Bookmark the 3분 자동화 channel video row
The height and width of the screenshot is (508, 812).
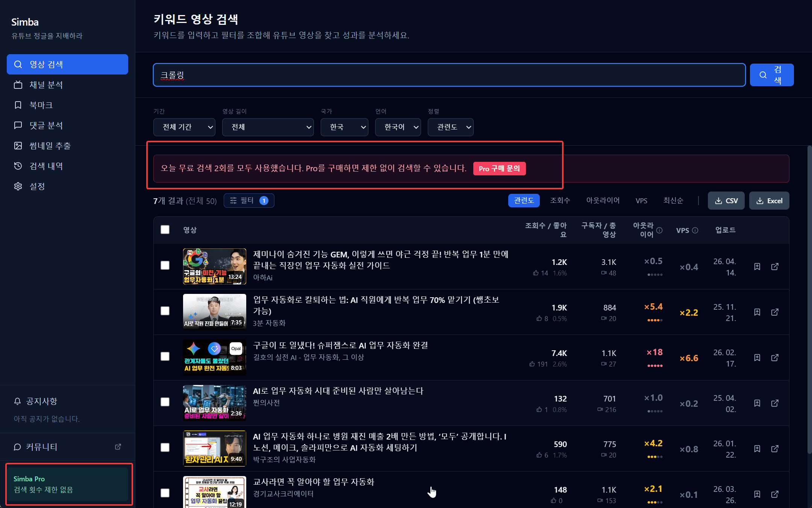tap(757, 312)
